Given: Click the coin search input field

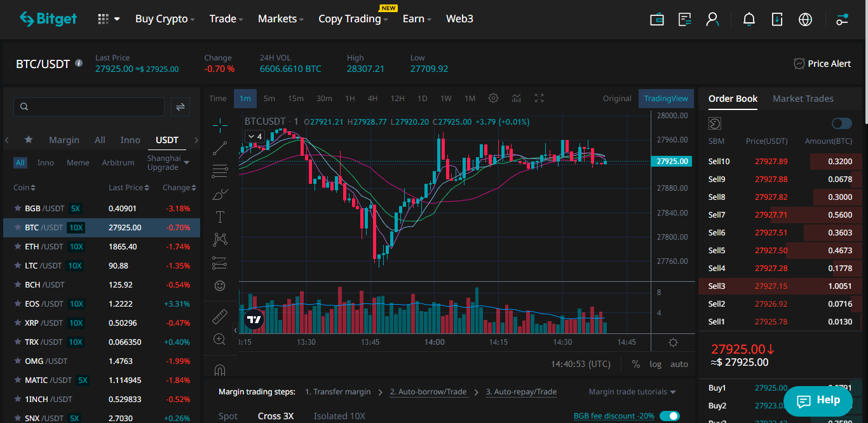Looking at the screenshot, I should coord(89,107).
